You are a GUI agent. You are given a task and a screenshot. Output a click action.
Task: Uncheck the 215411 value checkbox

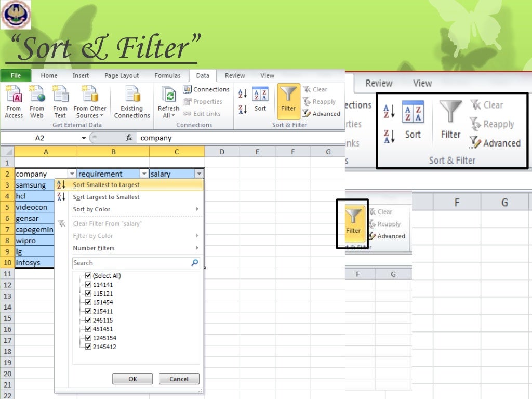[88, 311]
